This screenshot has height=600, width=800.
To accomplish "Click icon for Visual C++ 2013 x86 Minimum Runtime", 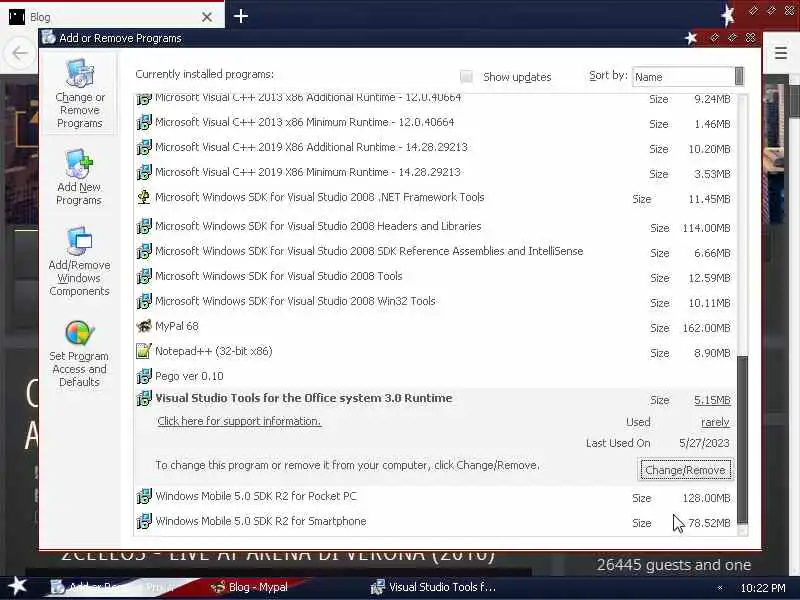I will [144, 122].
